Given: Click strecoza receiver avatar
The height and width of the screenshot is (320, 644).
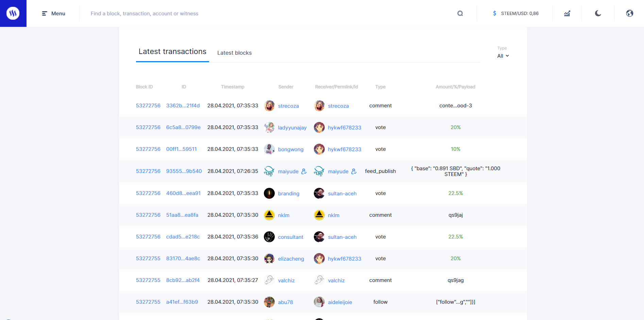Looking at the screenshot, I should 319,106.
